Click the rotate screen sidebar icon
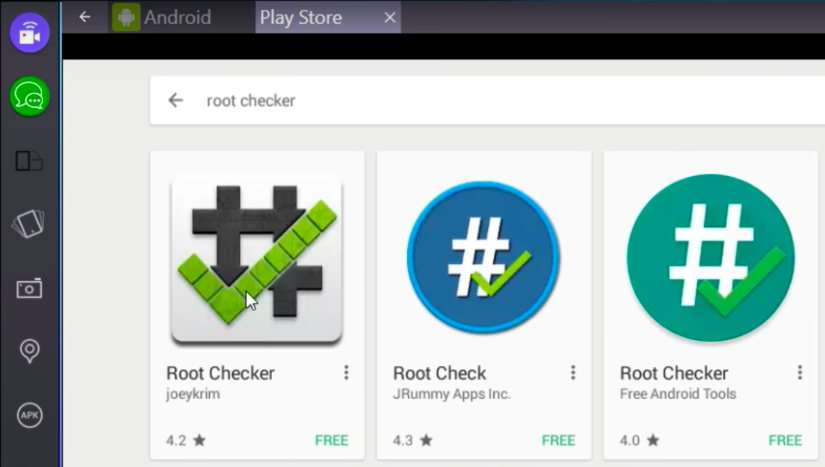Viewport: 825px width, 467px height. point(29,224)
